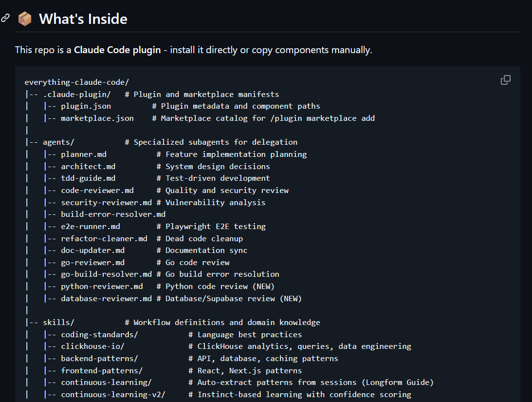
Task: Select comment "# Documentation sync"
Action: 202,250
